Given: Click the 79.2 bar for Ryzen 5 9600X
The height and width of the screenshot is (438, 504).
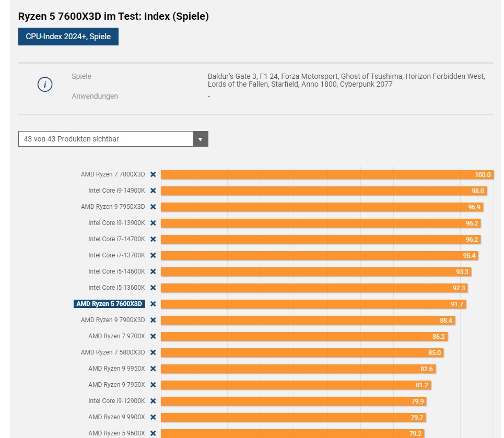Looking at the screenshot, I should tap(292, 433).
